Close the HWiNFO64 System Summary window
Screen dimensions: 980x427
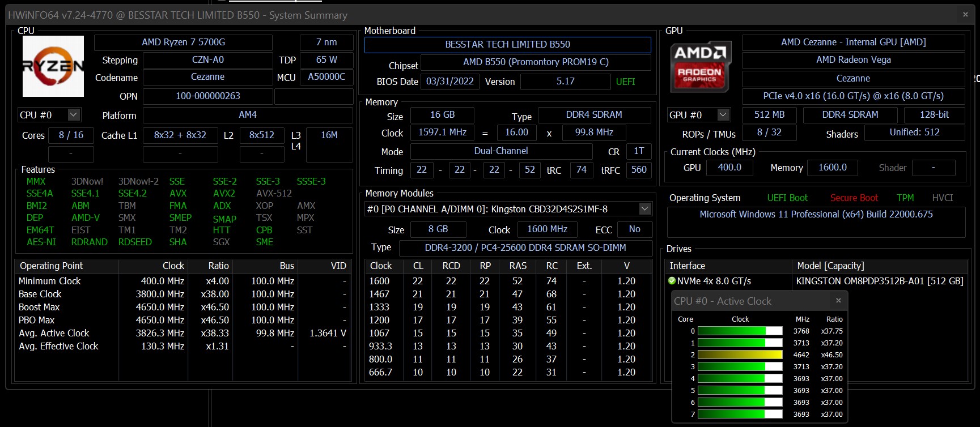pyautogui.click(x=965, y=15)
